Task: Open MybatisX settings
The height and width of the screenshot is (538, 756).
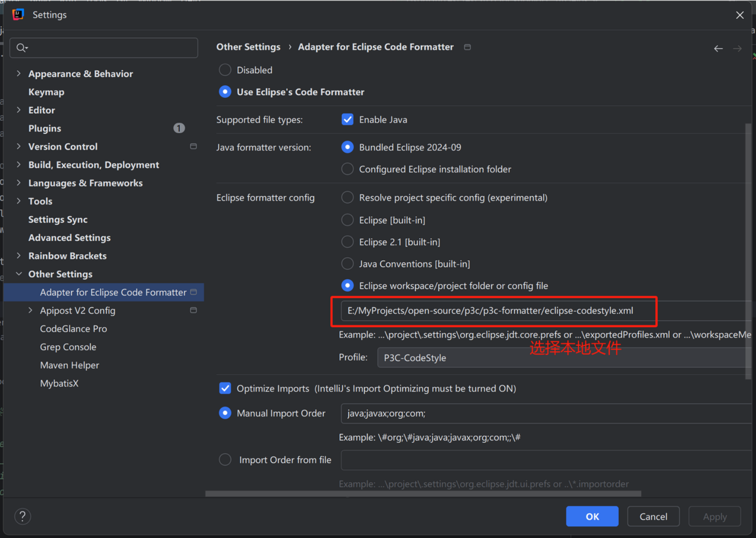Action: 59,383
